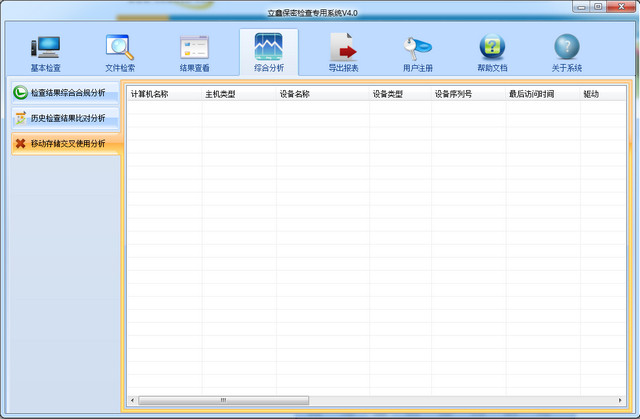The height and width of the screenshot is (419, 640).
Task: Click the 文件检索 magnifier icon
Action: pos(120,47)
